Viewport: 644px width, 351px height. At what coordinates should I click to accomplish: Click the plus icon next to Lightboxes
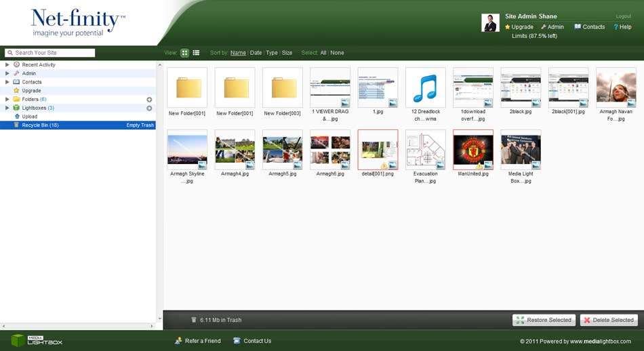(x=149, y=108)
